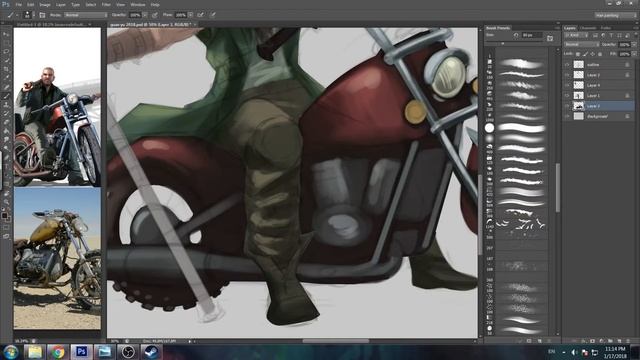The image size is (640, 360).
Task: Open the Image menu
Action: 45,4
